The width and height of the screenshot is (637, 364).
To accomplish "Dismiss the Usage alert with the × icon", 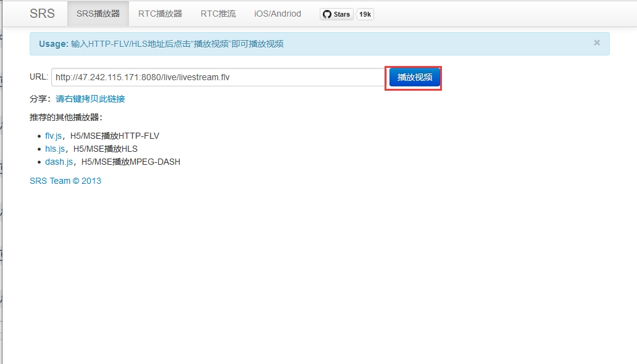I will (597, 43).
